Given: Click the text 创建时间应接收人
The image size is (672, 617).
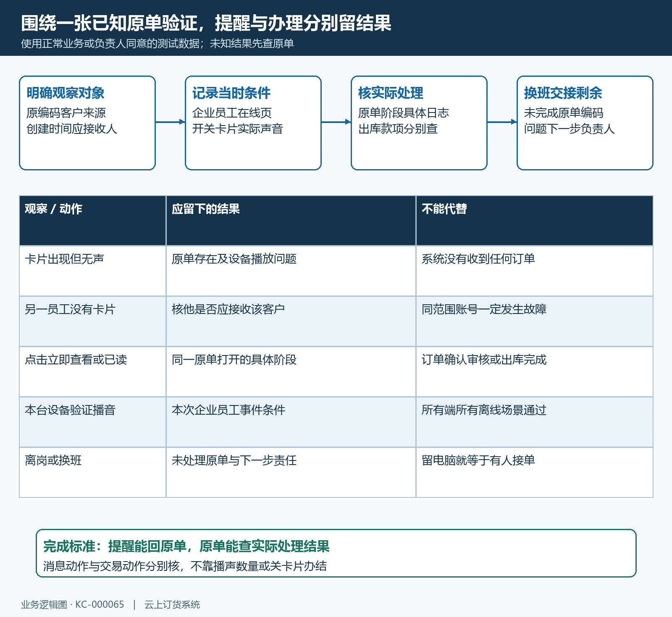Looking at the screenshot, I should click(72, 129).
